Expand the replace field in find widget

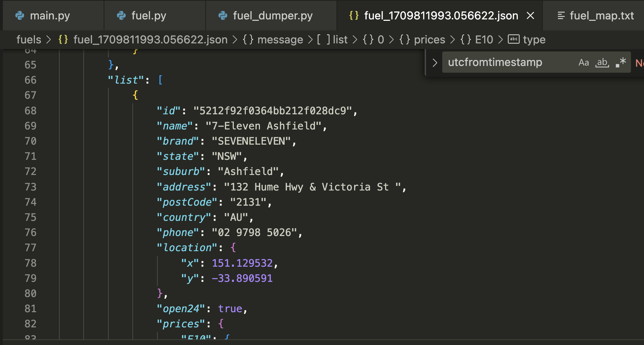tap(435, 62)
